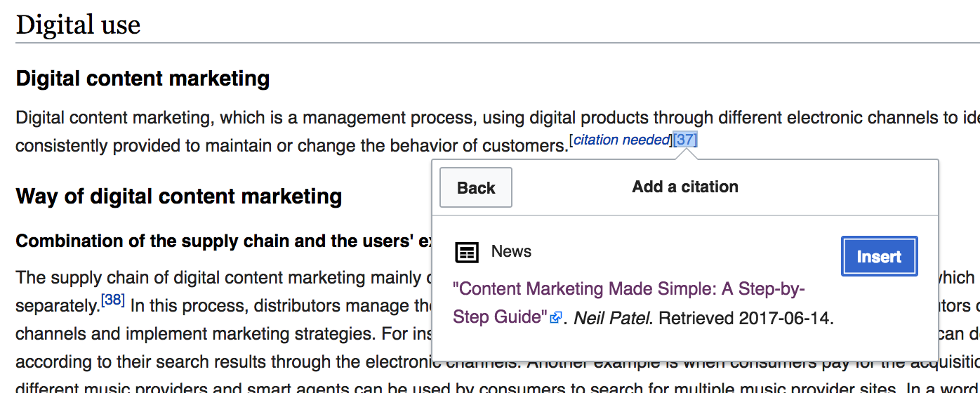The image size is (980, 393).
Task: Place cursor in 'Digital content marketing' heading
Action: point(143,78)
